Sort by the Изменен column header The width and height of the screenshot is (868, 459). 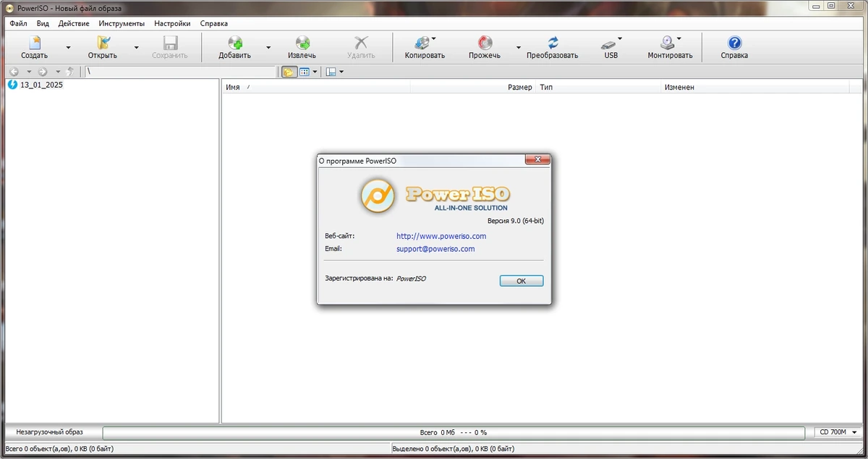755,87
